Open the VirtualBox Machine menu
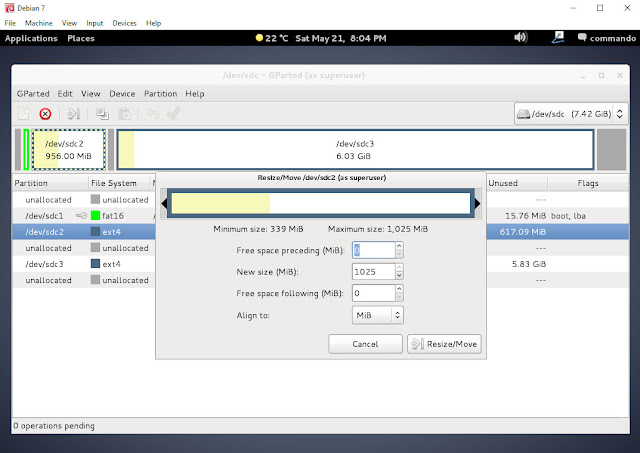 coord(39,23)
